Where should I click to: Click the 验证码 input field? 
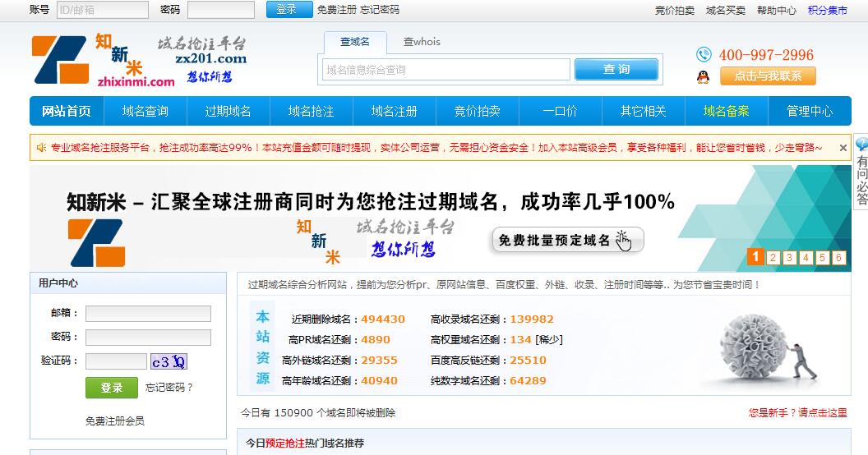[116, 361]
